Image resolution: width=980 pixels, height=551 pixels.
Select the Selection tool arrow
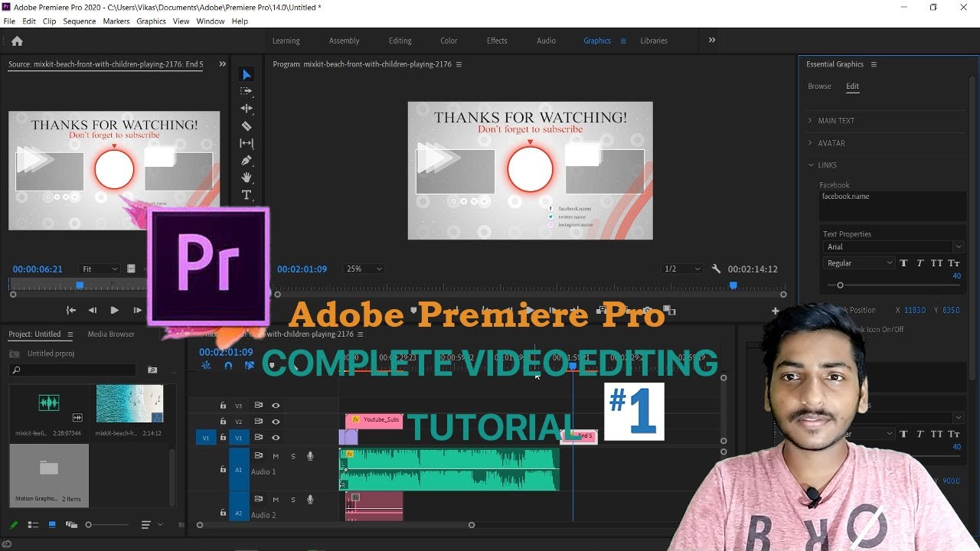247,74
